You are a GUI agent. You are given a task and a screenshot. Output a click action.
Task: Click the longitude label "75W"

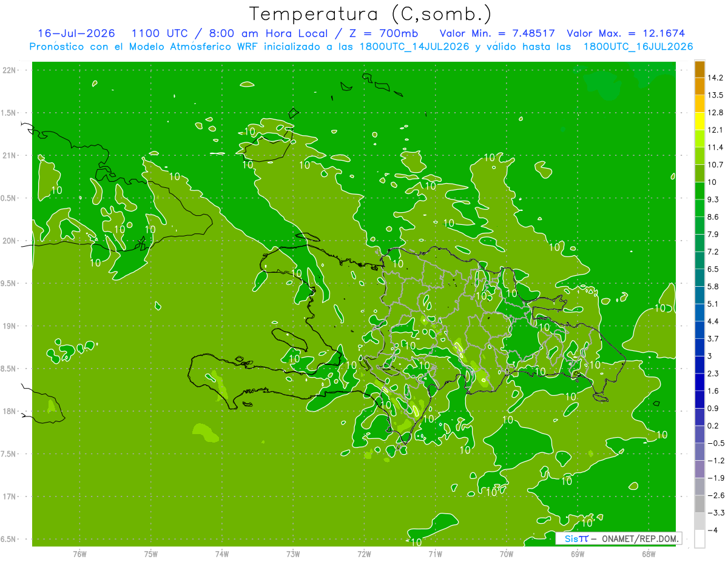pos(151,554)
